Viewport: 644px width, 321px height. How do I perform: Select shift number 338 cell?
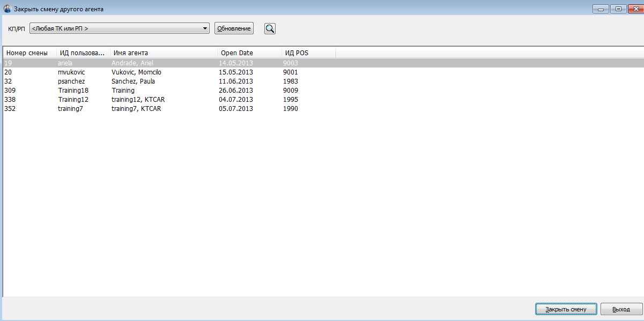[x=10, y=100]
